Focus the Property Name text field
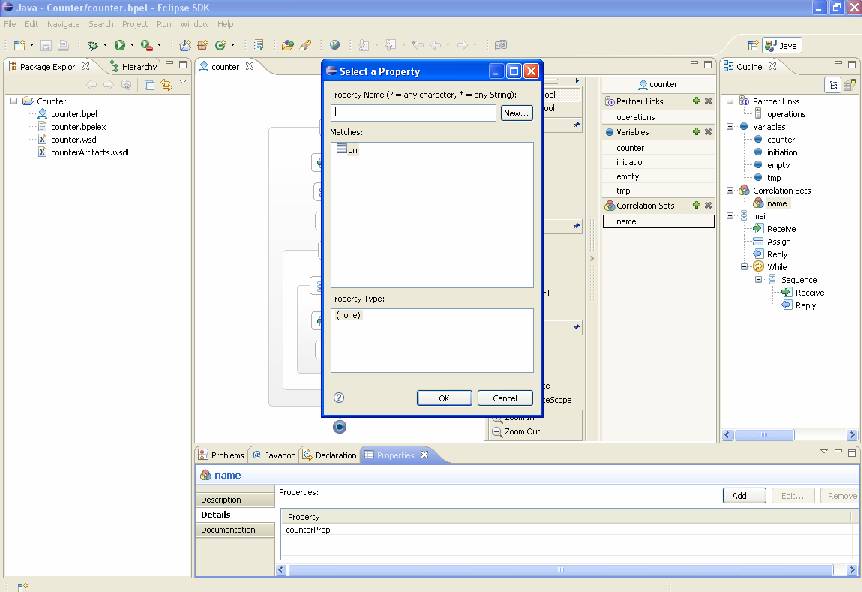Viewport: 862px width, 592px height. pos(413,114)
